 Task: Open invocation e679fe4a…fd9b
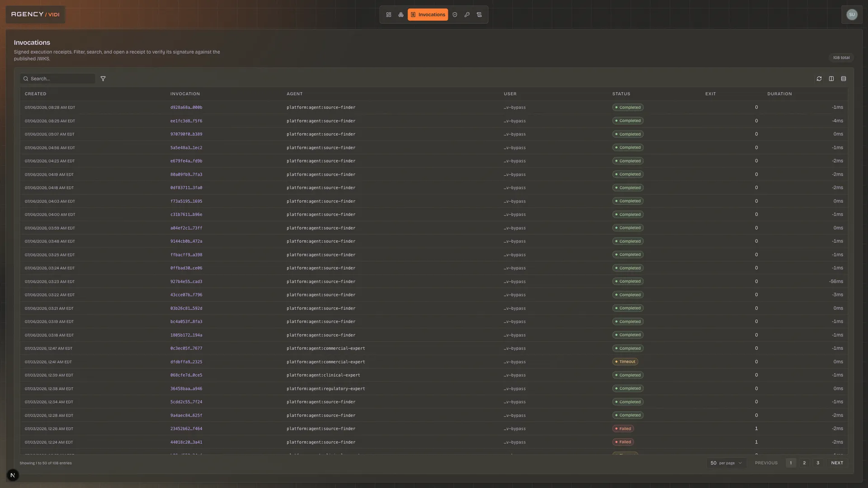[x=186, y=161]
